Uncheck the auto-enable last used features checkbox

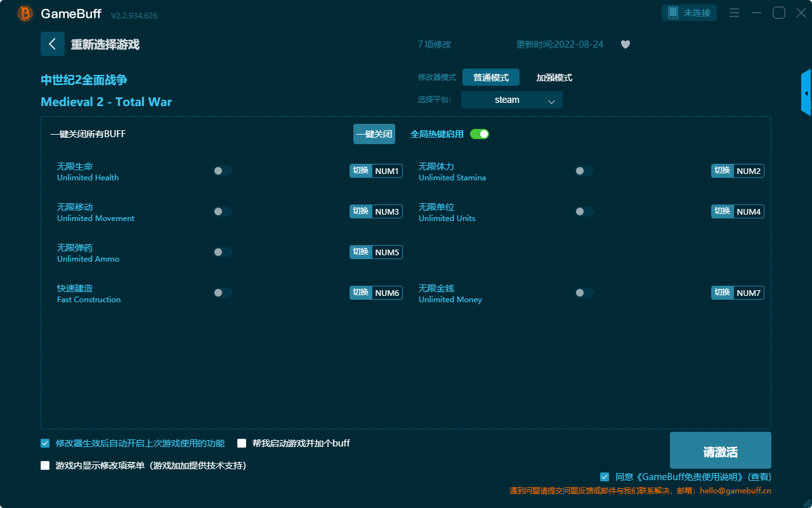pyautogui.click(x=45, y=443)
